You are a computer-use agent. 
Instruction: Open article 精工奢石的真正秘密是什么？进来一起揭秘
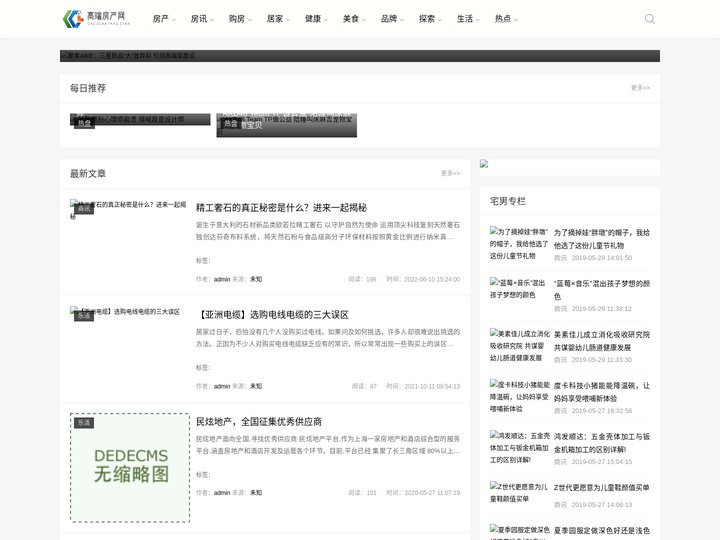[x=281, y=208]
